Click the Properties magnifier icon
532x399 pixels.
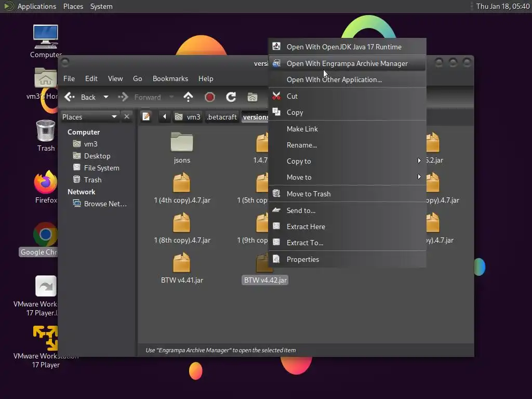click(276, 259)
